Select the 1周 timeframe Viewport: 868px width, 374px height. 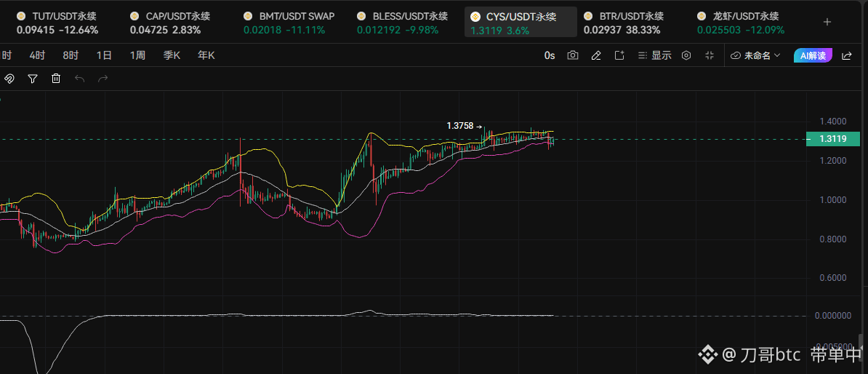coord(138,55)
